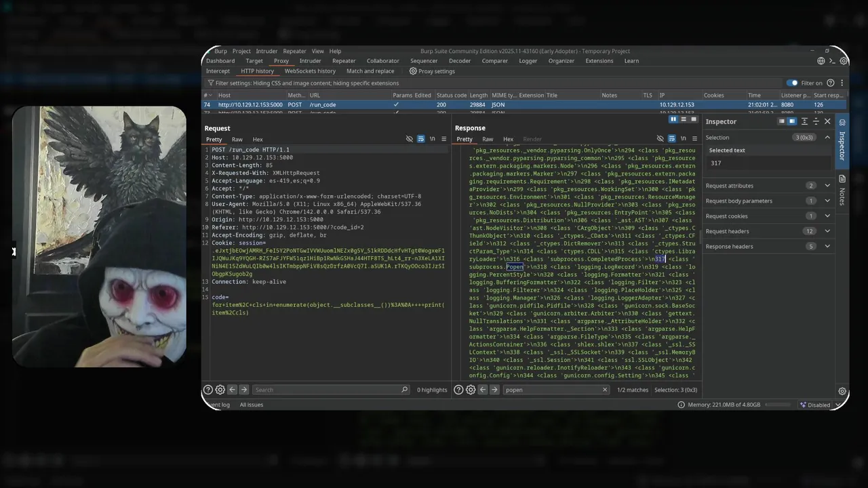Expand Request headers section
The width and height of the screenshot is (868, 488).
point(827,231)
